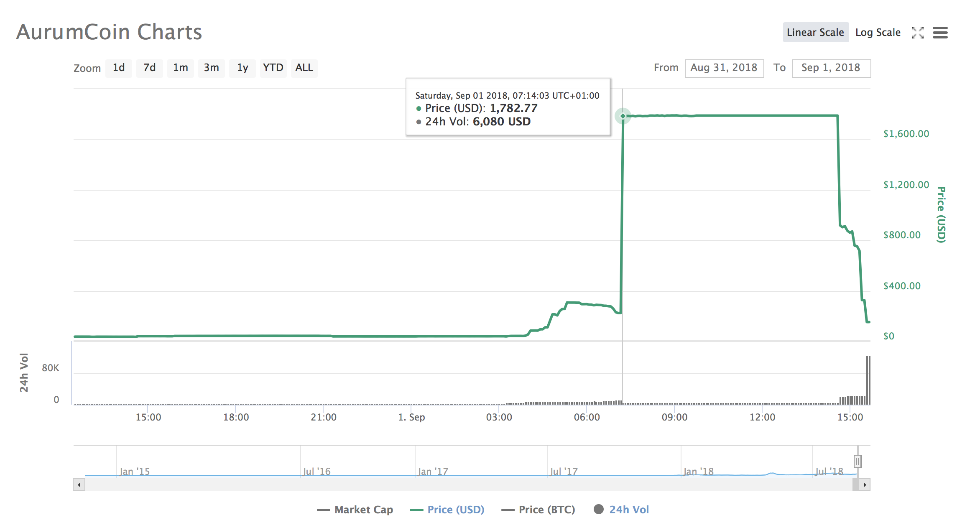The height and width of the screenshot is (520, 980).
Task: Click the 18:00 x-axis label
Action: (236, 417)
